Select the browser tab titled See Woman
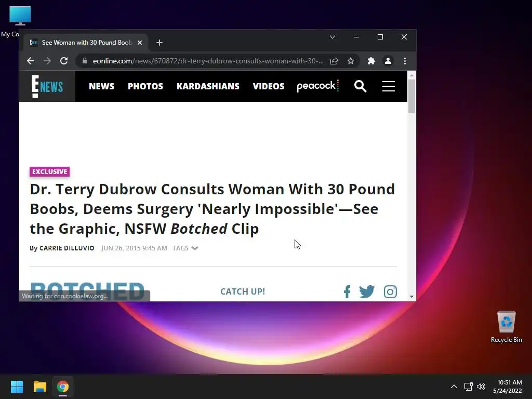 tap(86, 43)
